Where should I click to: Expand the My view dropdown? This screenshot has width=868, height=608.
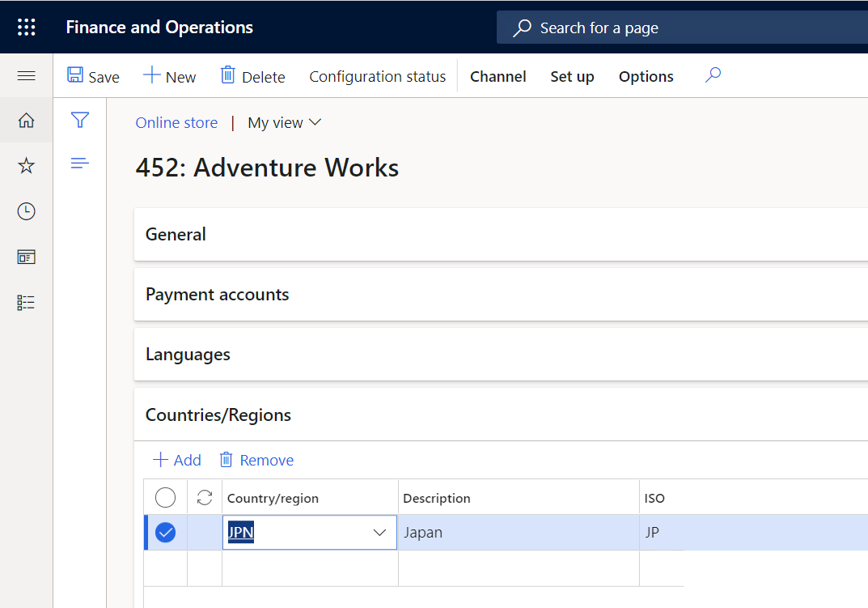point(284,122)
